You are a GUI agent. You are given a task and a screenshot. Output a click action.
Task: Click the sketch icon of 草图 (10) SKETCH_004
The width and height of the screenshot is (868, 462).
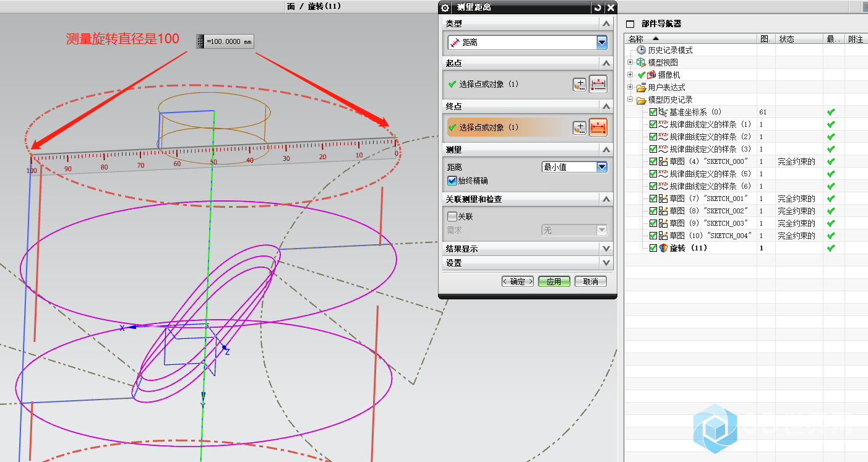(663, 236)
